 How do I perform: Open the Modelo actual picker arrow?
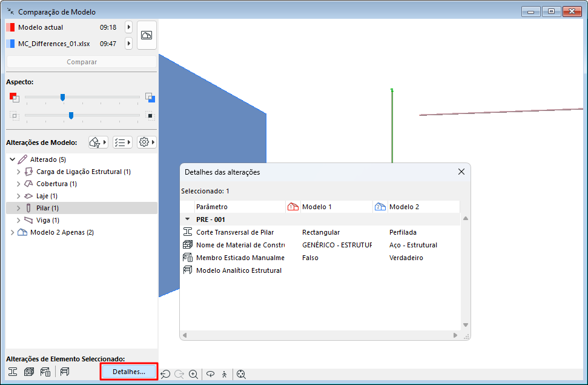128,27
